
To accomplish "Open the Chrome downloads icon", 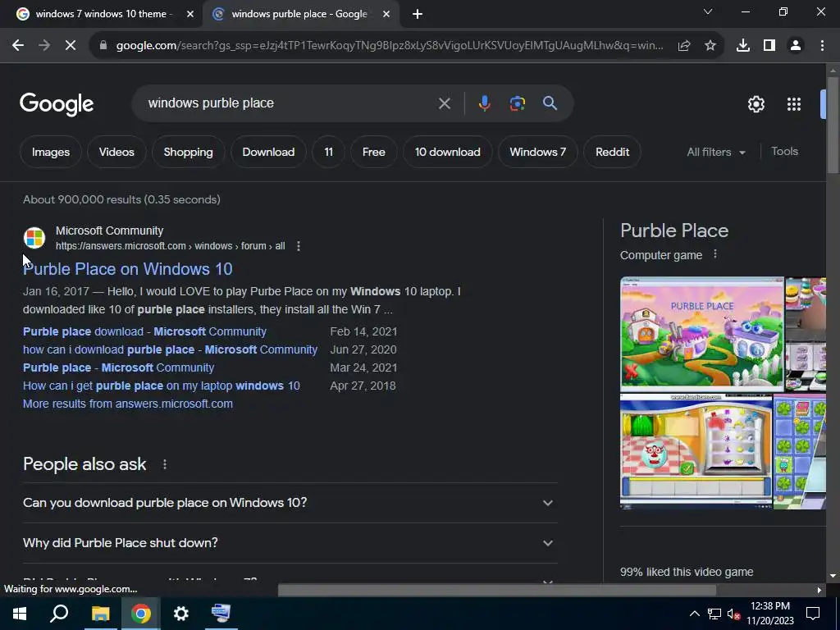I will 743,46.
